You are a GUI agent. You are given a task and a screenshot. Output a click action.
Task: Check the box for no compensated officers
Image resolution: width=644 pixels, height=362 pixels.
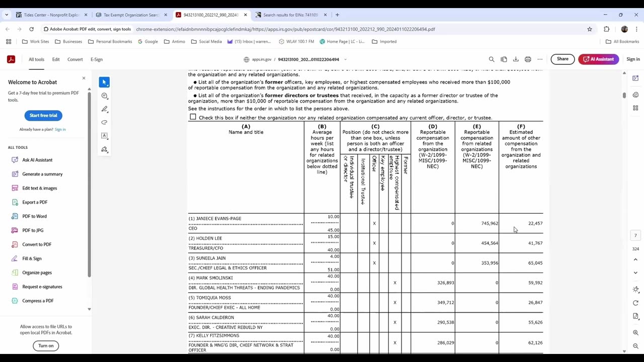[x=193, y=117]
